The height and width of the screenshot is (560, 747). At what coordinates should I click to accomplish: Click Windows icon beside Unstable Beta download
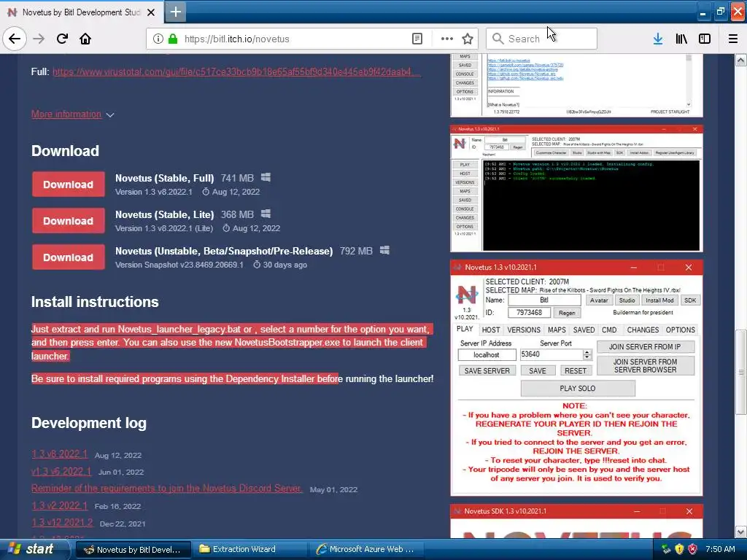[x=384, y=250]
